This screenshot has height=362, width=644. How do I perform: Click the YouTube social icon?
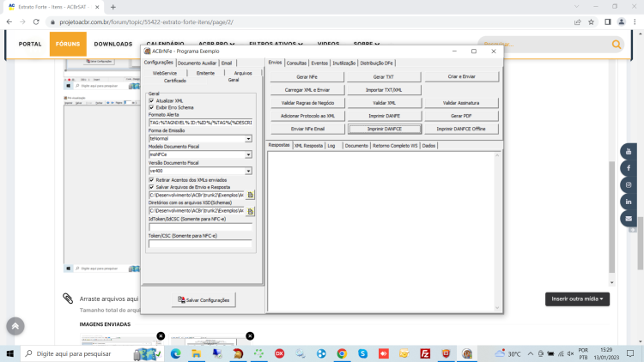[629, 152]
